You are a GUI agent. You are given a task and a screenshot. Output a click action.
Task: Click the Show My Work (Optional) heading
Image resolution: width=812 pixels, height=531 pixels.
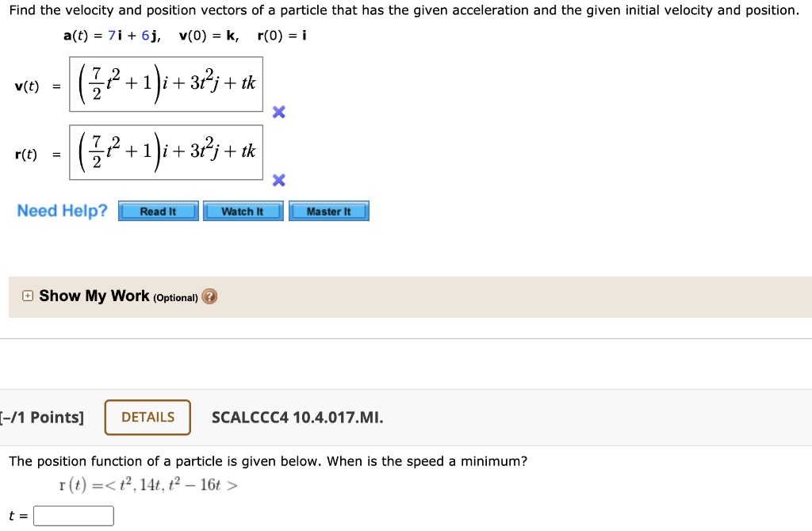pos(117,296)
